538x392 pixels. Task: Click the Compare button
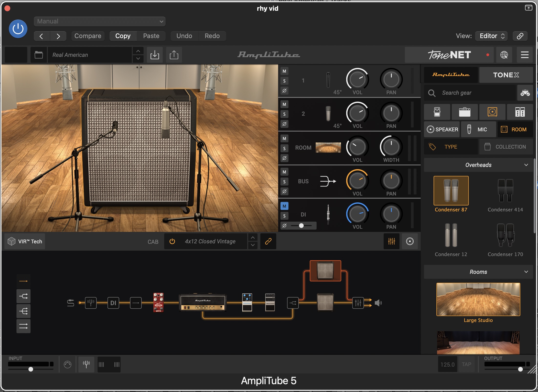pos(88,36)
